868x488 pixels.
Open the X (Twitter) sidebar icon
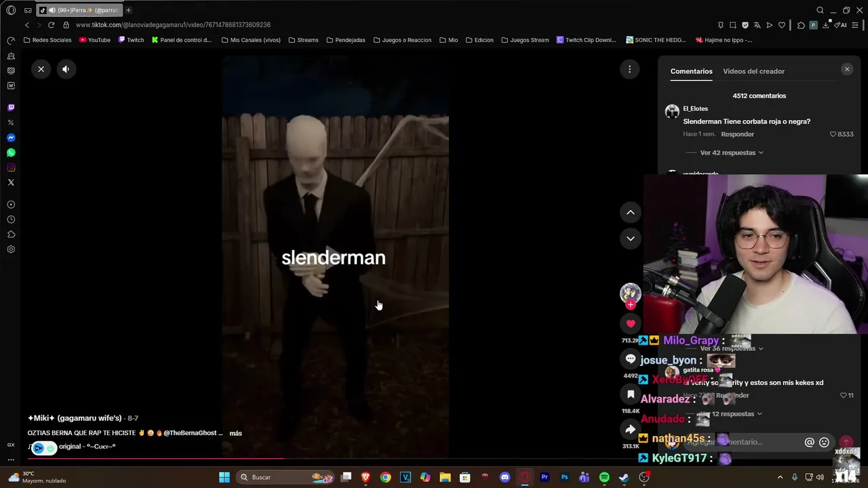11,182
